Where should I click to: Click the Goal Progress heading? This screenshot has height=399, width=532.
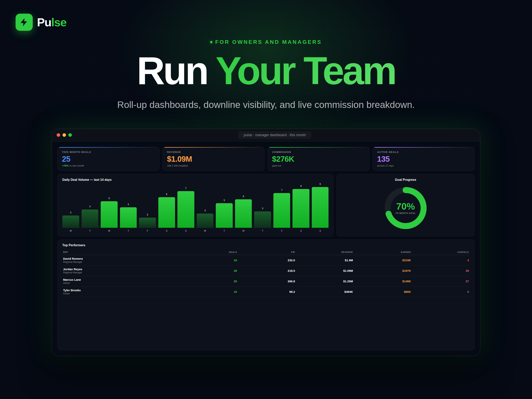point(405,180)
